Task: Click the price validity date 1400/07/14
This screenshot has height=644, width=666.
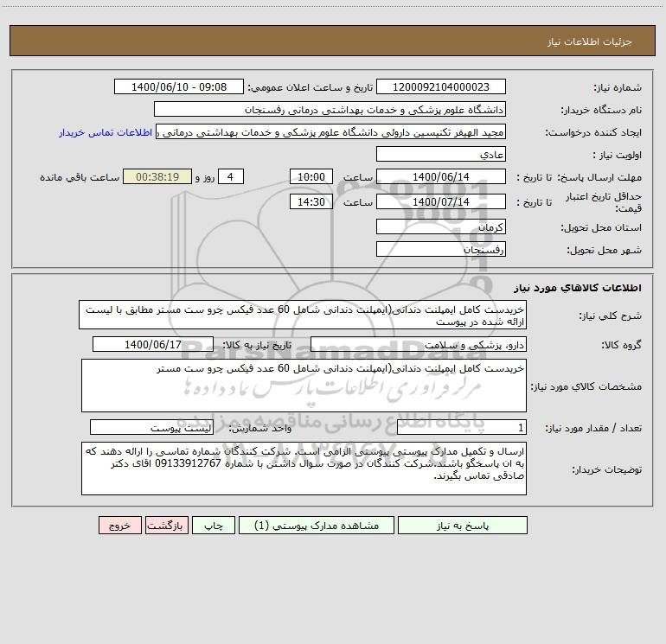Action: point(441,201)
